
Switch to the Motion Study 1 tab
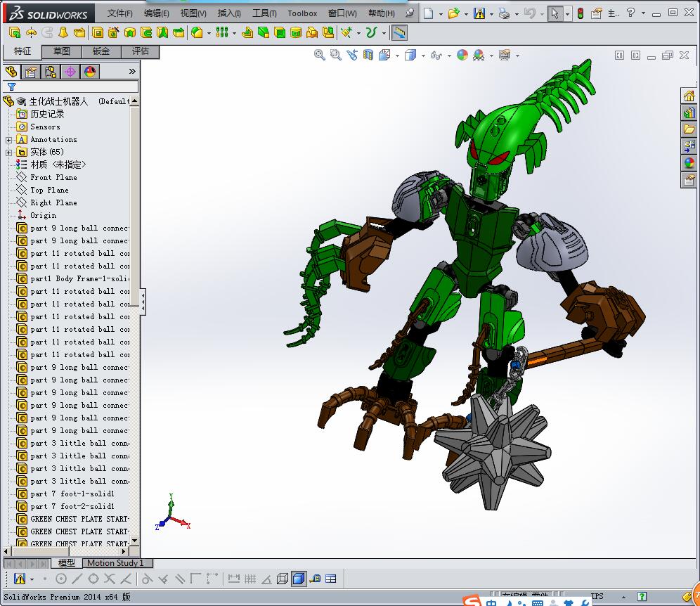[116, 563]
